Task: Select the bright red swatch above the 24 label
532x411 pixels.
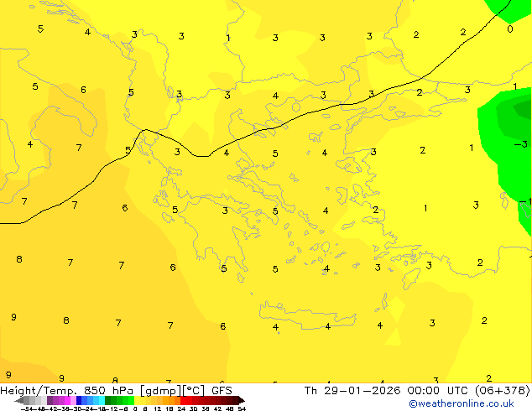Action: (183, 400)
